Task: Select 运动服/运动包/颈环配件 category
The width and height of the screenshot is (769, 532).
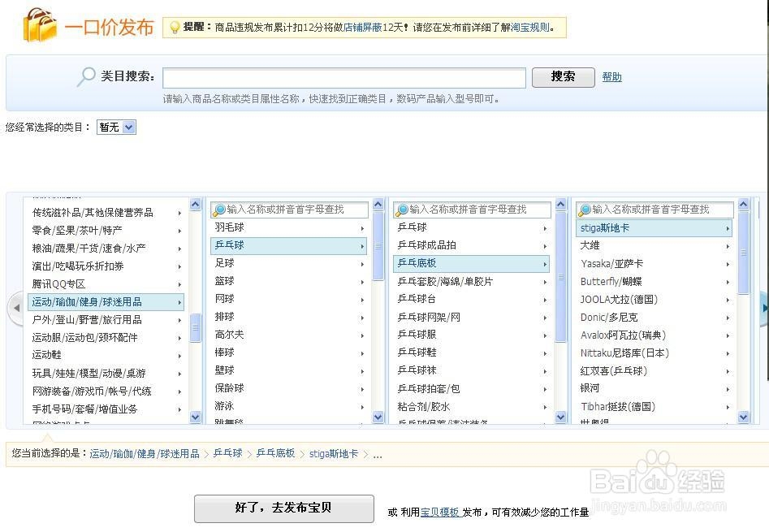Action: (x=106, y=338)
